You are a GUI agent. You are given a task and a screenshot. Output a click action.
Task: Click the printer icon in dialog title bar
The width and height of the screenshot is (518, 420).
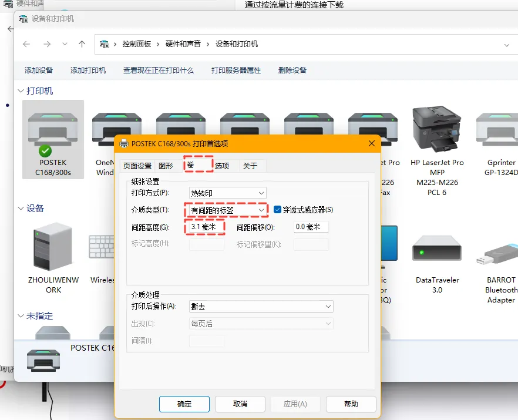point(123,143)
